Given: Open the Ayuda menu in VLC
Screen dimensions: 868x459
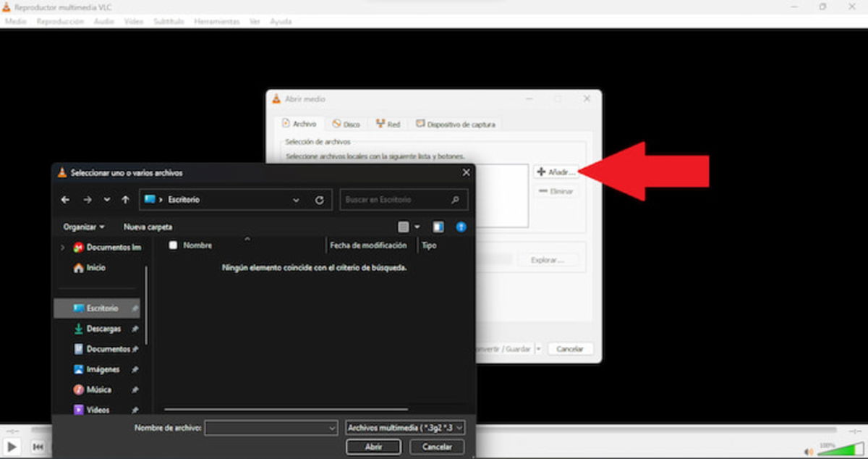Looking at the screenshot, I should (281, 22).
